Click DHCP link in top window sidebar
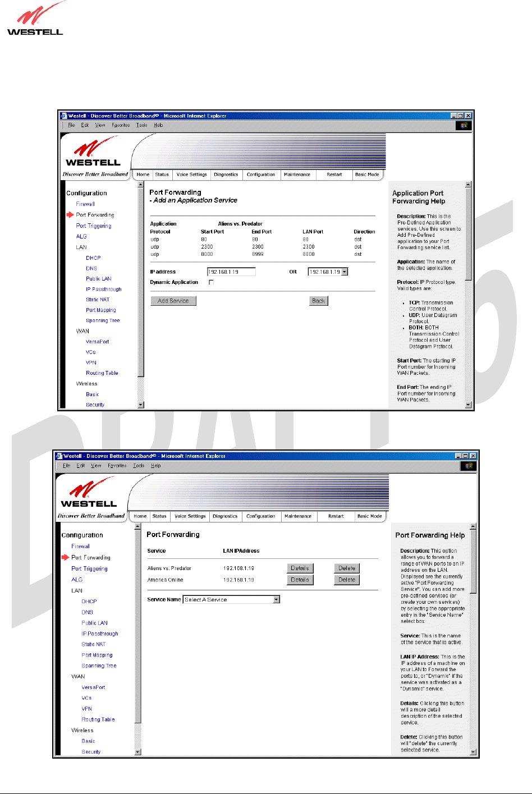The image size is (532, 794). pos(93,258)
